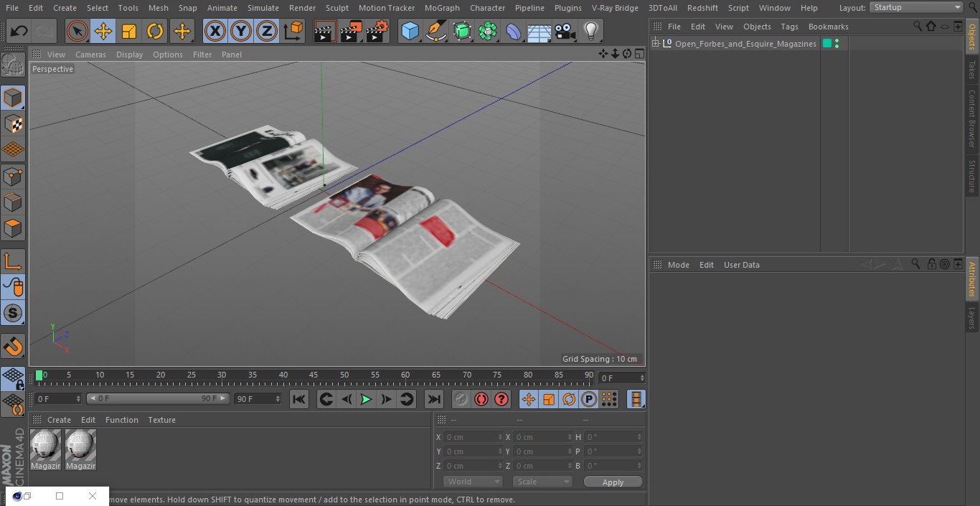Toggle Y axis lock
980x506 pixels.
click(x=241, y=31)
